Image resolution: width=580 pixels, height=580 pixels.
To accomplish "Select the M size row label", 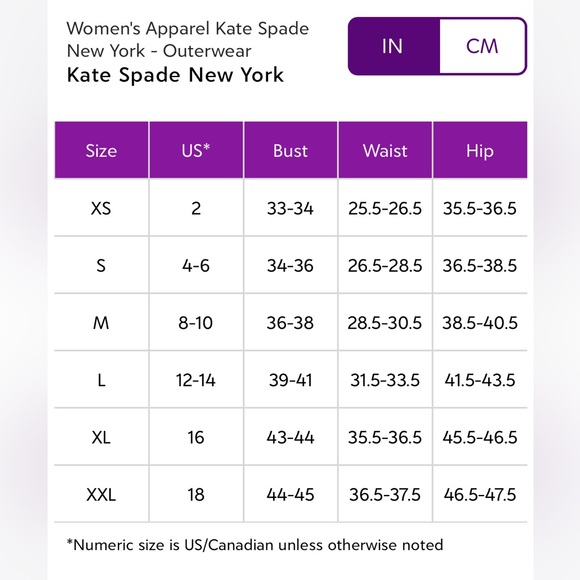I will click(x=101, y=323).
